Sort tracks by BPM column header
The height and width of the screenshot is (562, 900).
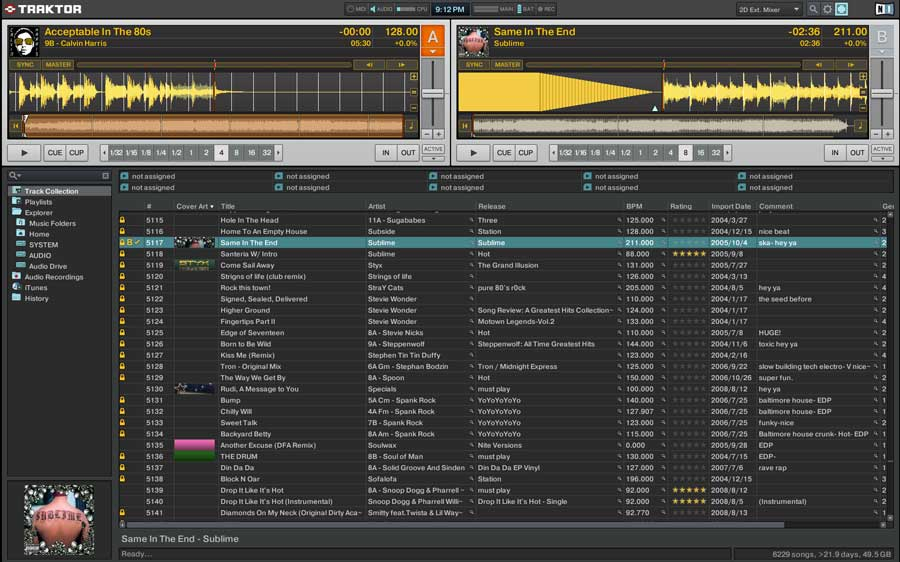[x=634, y=207]
